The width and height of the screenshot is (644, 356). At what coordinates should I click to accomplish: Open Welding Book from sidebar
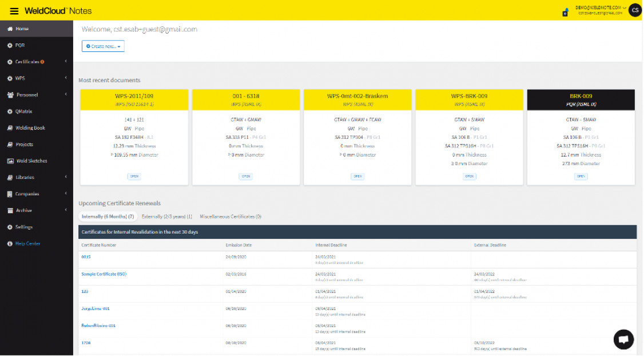point(30,128)
